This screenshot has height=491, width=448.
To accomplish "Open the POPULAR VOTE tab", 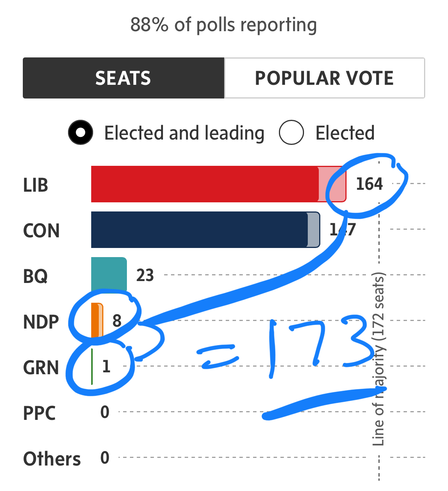I will pyautogui.click(x=324, y=78).
